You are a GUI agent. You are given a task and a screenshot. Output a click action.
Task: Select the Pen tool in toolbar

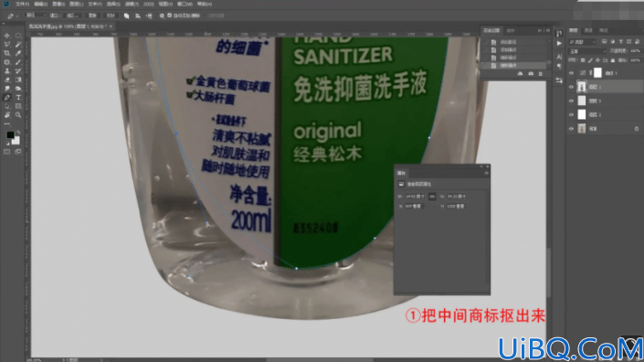tap(7, 98)
